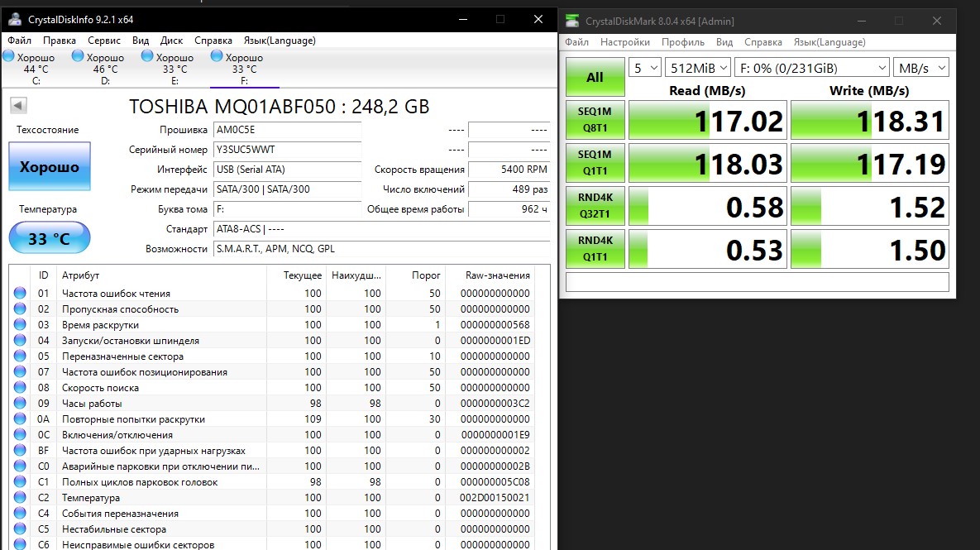Click firmware field AM0C5E
The height and width of the screenshot is (550, 980).
(x=288, y=130)
